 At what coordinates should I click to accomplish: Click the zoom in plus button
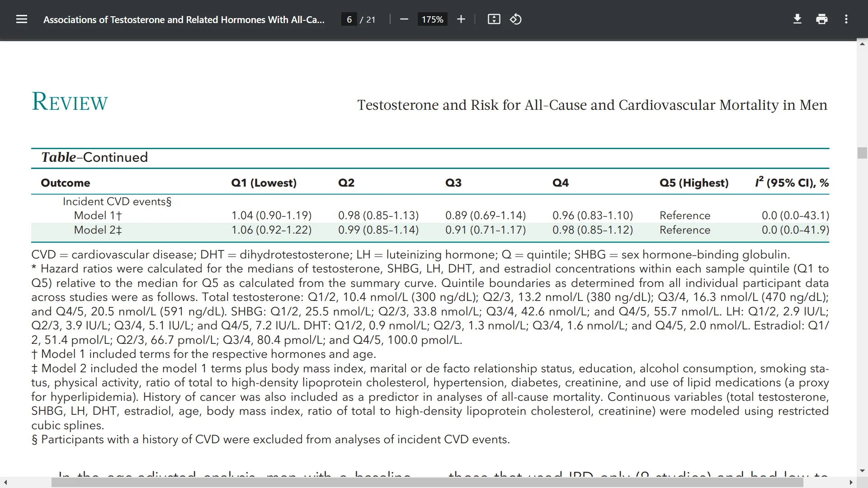(461, 19)
